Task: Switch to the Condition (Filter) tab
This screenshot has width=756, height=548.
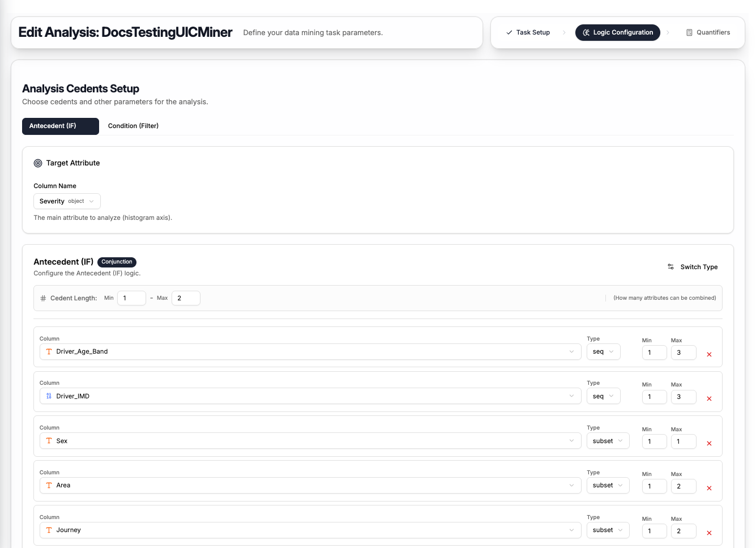Action: point(133,126)
